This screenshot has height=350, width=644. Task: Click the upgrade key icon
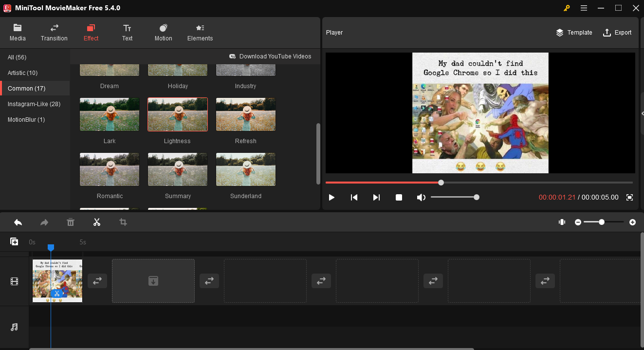[x=567, y=8]
